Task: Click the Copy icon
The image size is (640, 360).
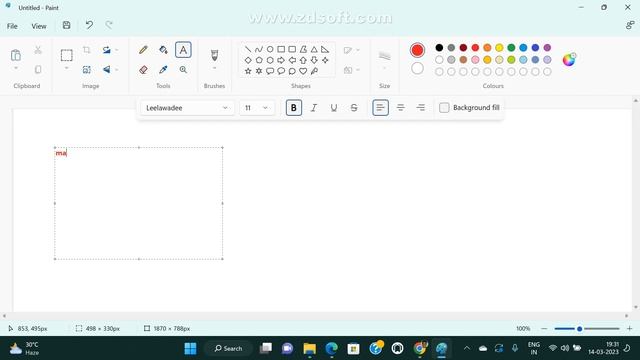Action: 38,69
